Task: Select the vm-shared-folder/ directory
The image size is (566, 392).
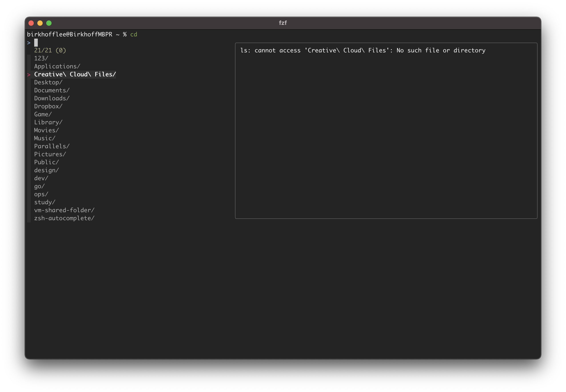Action: [x=64, y=210]
